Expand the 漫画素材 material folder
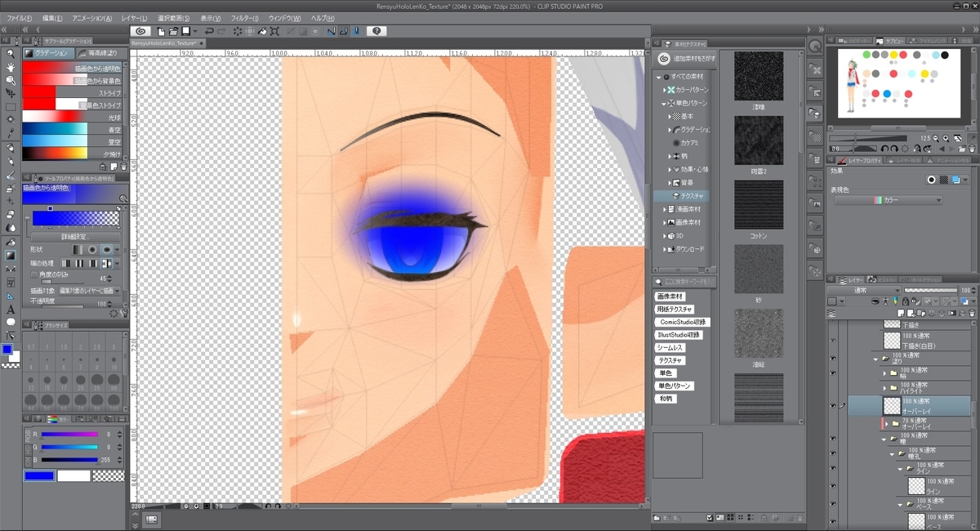 664,209
